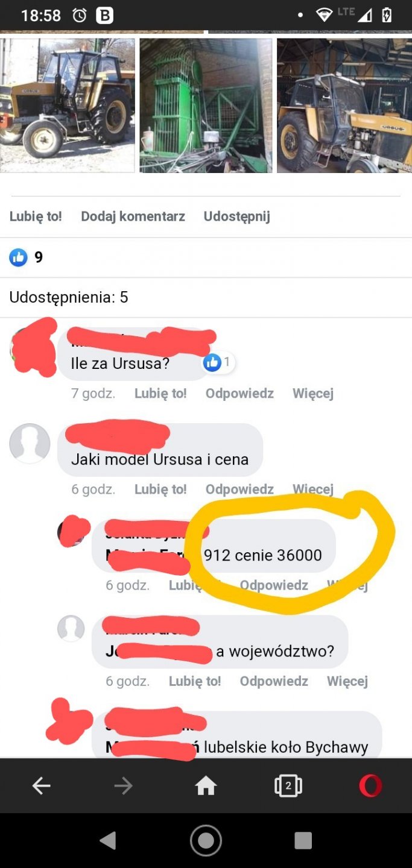The image size is (412, 868).
Task: Tap 'Udostępnij' to share the post
Action: point(237,216)
